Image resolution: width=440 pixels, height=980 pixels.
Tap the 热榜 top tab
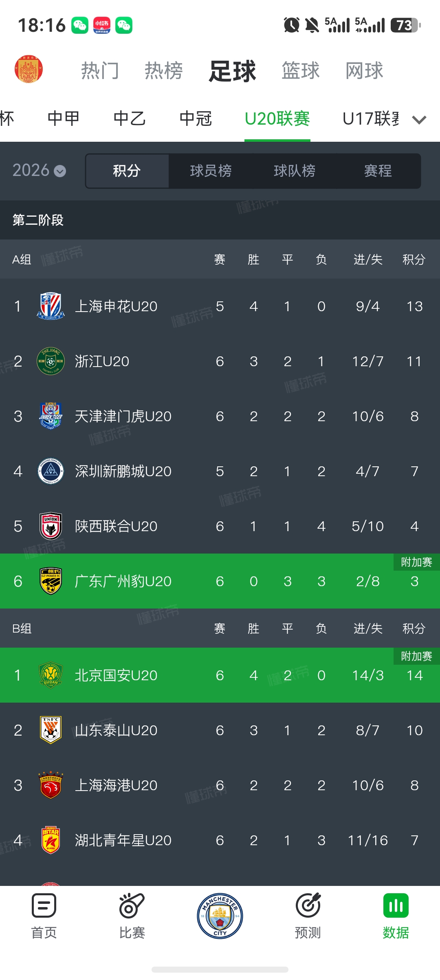164,70
